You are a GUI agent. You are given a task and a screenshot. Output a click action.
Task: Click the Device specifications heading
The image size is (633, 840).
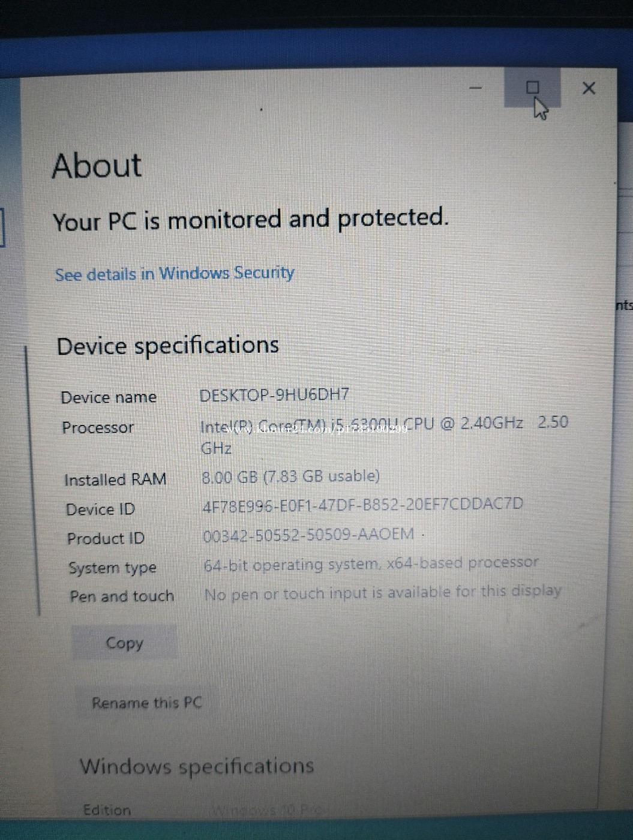click(x=167, y=346)
